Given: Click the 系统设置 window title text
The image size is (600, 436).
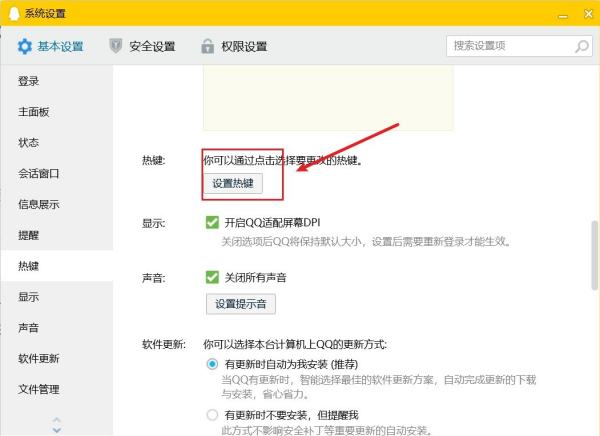Looking at the screenshot, I should [x=45, y=13].
